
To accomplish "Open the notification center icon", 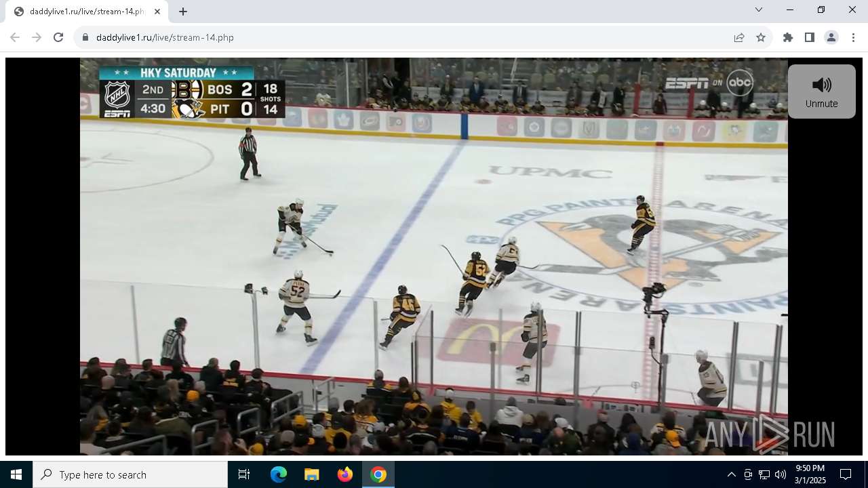I will [846, 474].
